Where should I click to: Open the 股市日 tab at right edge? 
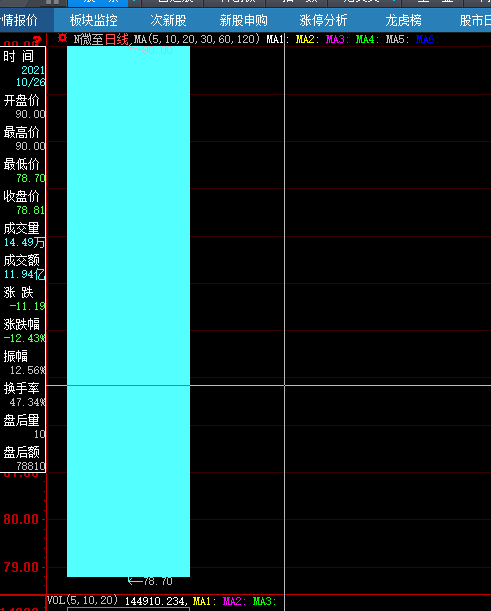[475, 20]
